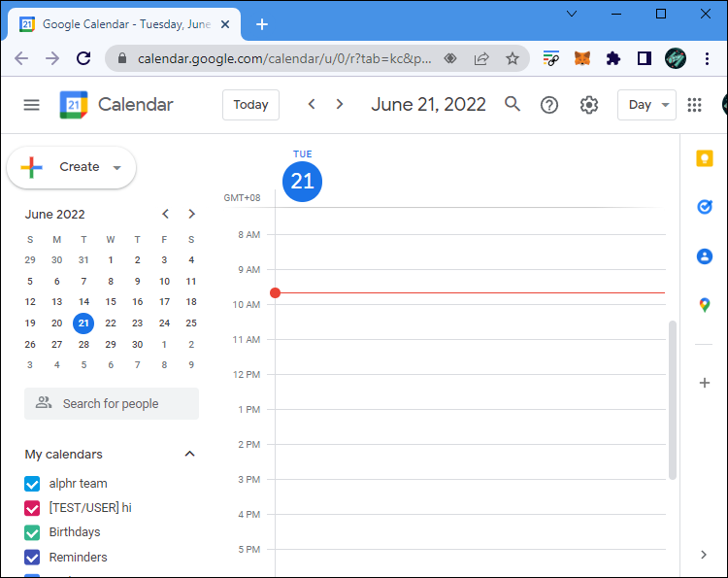Viewport: 728px width, 578px height.
Task: Go to previous day arrow
Action: tap(312, 104)
